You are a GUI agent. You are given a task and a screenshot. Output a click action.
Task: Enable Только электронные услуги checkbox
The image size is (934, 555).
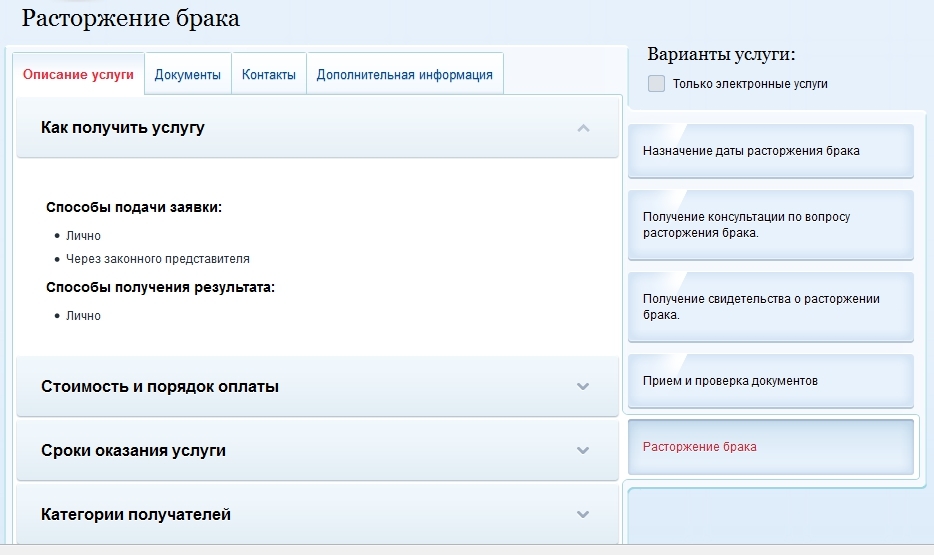656,83
